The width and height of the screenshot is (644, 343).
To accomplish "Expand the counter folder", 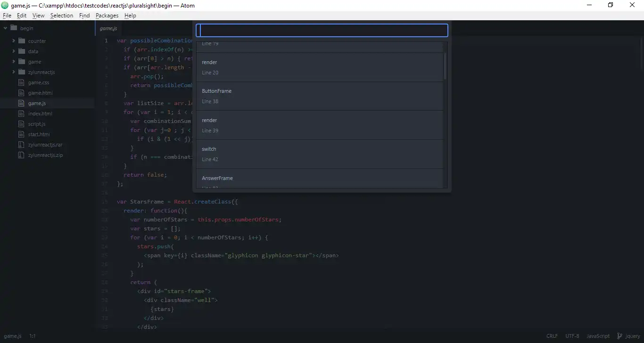I will point(14,41).
